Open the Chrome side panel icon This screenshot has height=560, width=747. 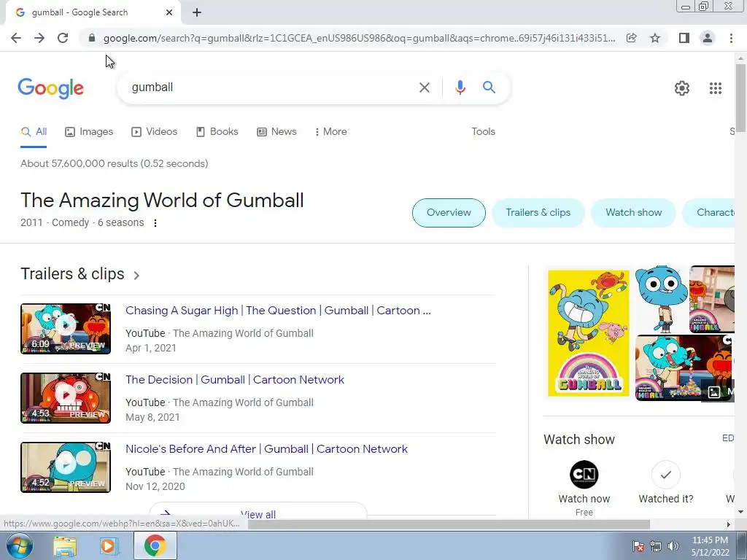tap(684, 38)
